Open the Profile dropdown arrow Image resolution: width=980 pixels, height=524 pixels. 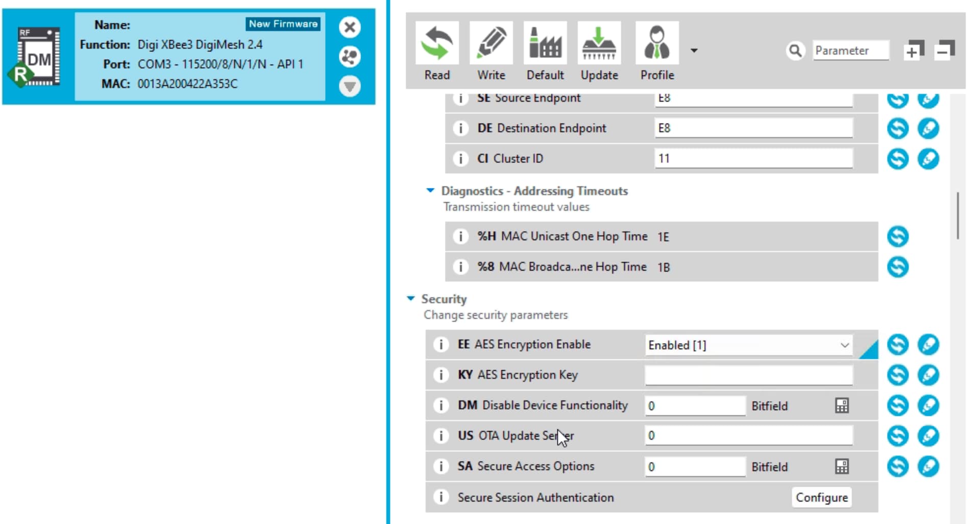click(x=694, y=51)
